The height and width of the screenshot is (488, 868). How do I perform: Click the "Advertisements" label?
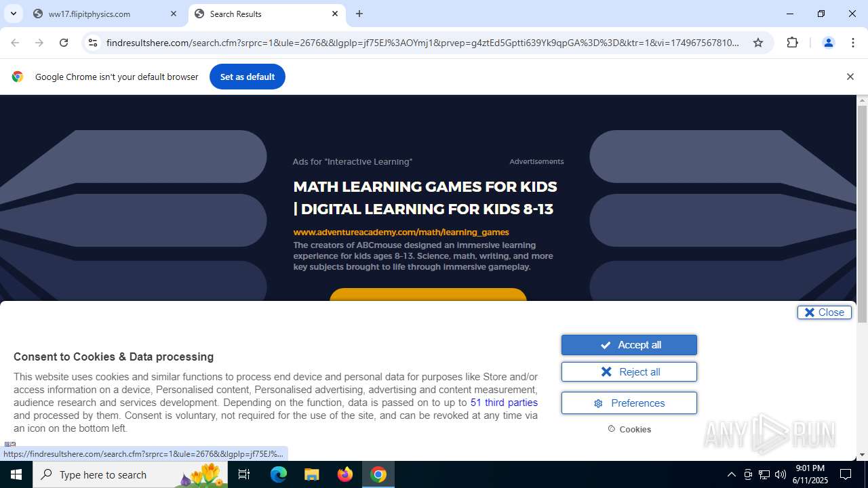(x=536, y=161)
